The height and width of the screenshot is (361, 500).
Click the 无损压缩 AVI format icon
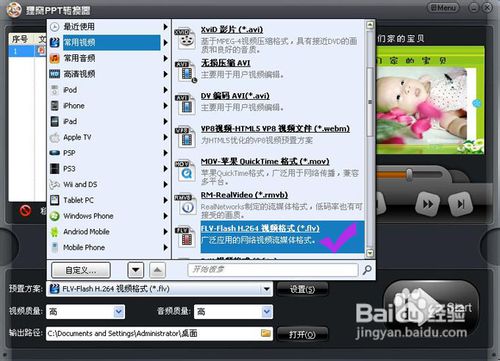[x=185, y=72]
